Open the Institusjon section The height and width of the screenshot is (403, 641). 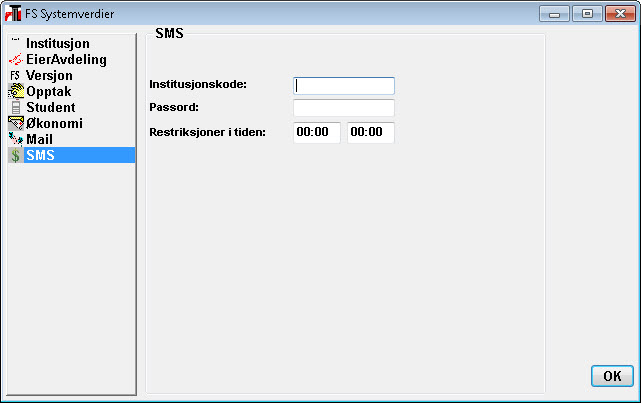pyautogui.click(x=58, y=43)
